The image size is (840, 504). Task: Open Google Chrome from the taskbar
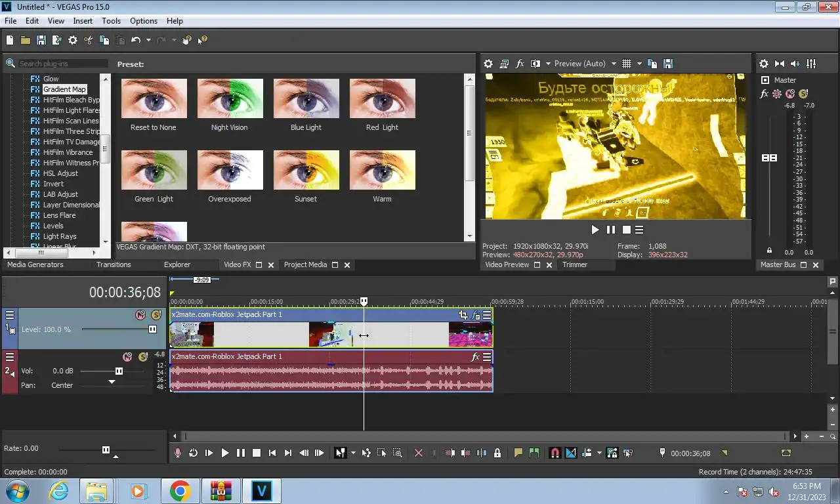[180, 491]
